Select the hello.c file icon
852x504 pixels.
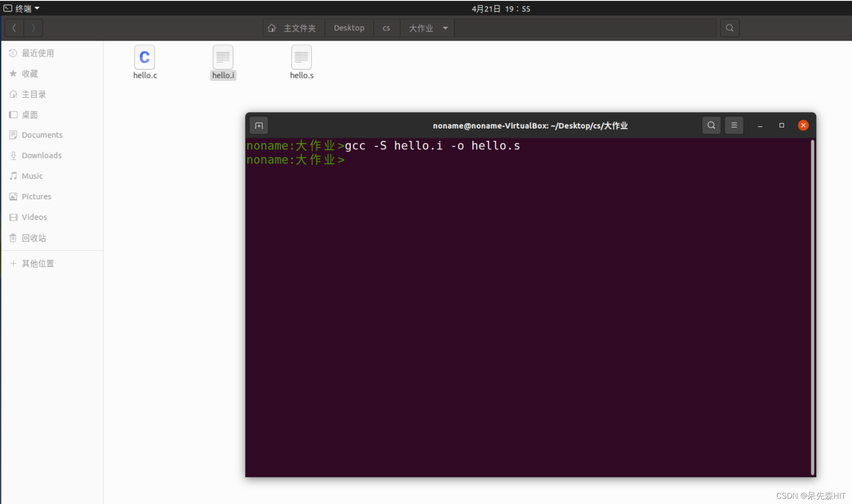pos(145,58)
